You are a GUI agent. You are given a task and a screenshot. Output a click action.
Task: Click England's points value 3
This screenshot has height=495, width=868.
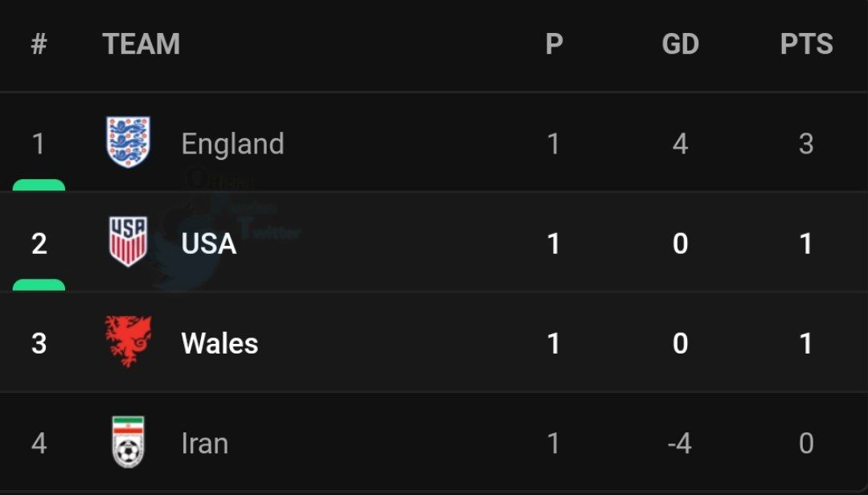(806, 145)
